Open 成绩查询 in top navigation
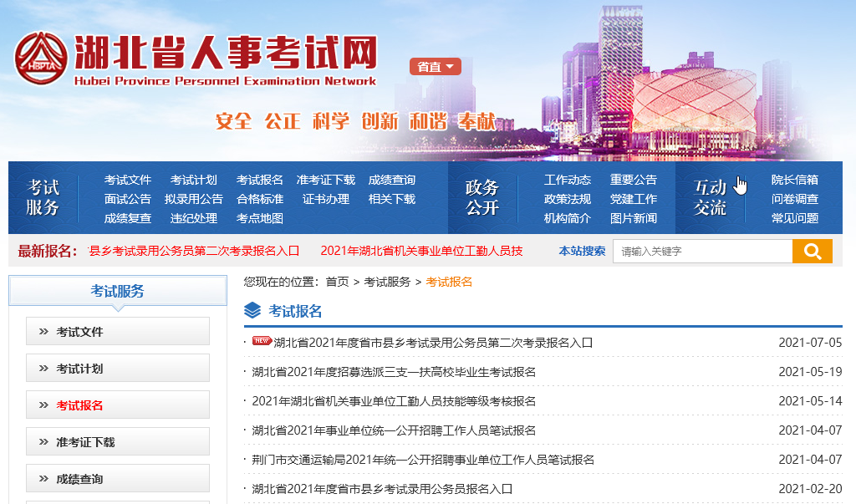856x504 pixels. pyautogui.click(x=391, y=180)
